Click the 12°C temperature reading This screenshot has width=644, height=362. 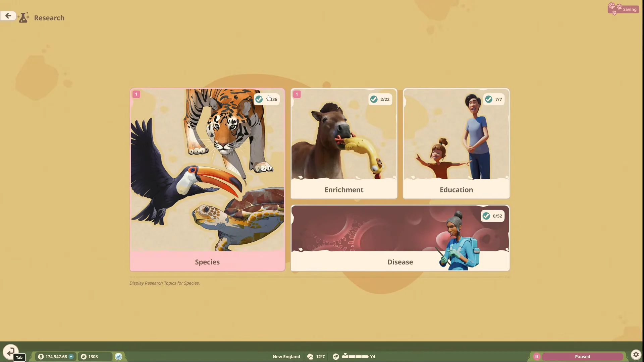pos(320,357)
